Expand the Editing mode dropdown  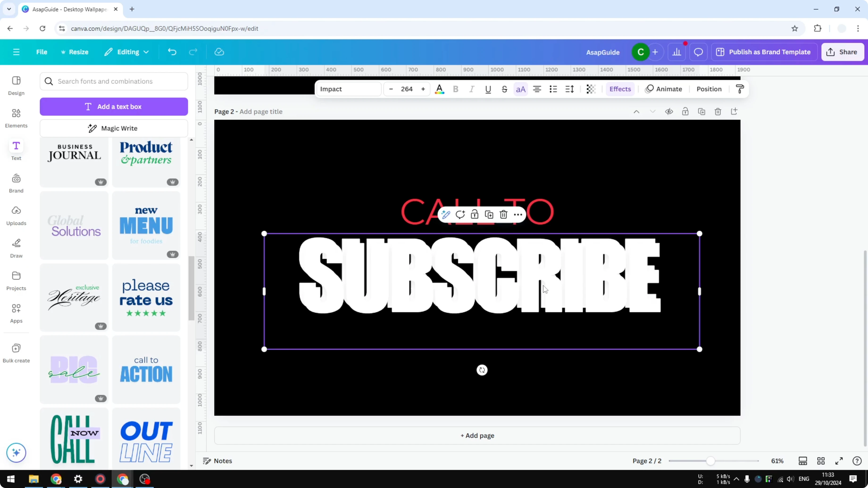126,52
